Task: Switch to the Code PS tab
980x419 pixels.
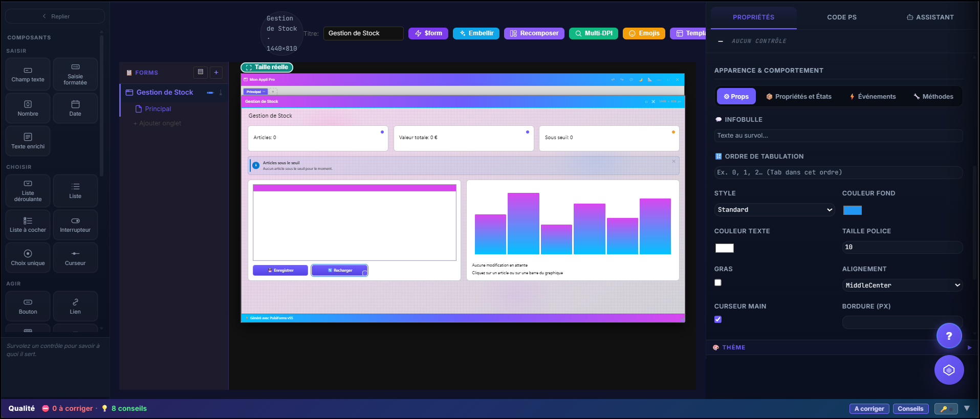Action: click(841, 17)
